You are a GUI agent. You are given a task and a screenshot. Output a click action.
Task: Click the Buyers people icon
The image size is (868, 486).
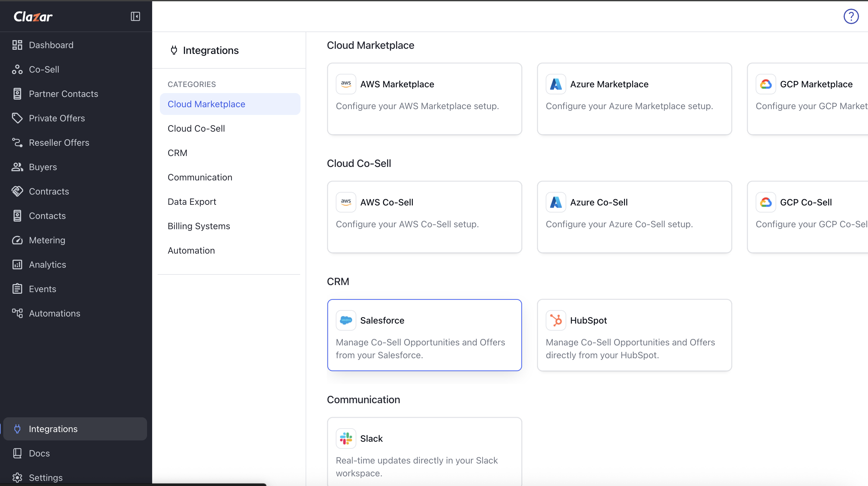17,167
